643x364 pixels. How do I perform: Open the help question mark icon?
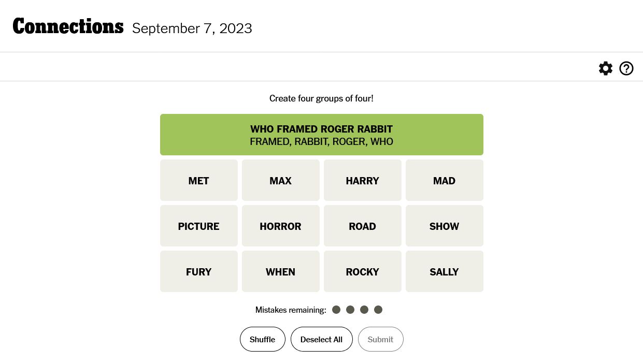(626, 68)
